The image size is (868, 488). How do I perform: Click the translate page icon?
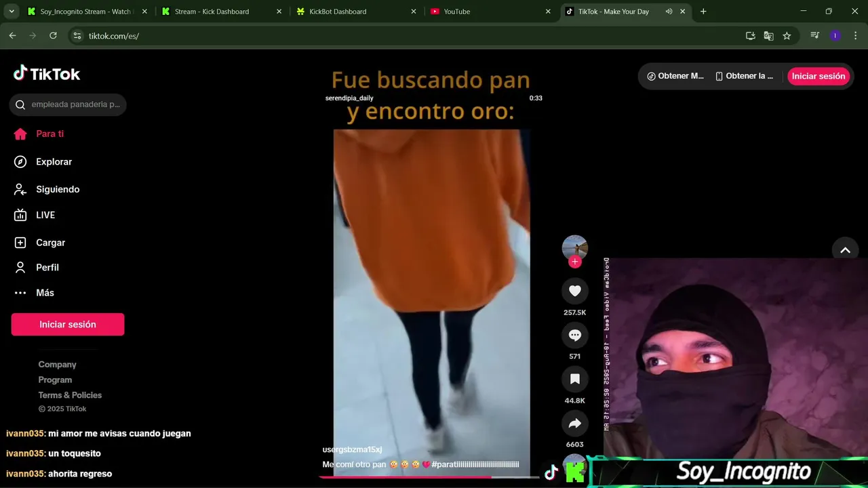click(x=768, y=36)
